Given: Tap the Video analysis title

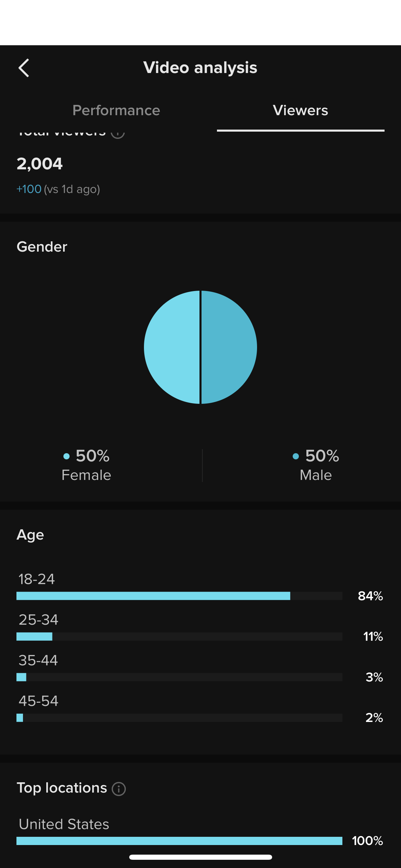Looking at the screenshot, I should 200,68.
